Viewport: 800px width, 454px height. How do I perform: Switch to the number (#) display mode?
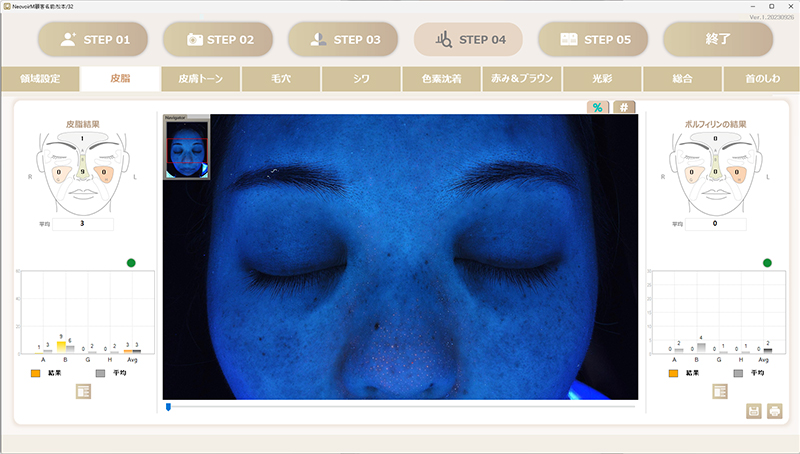[624, 106]
